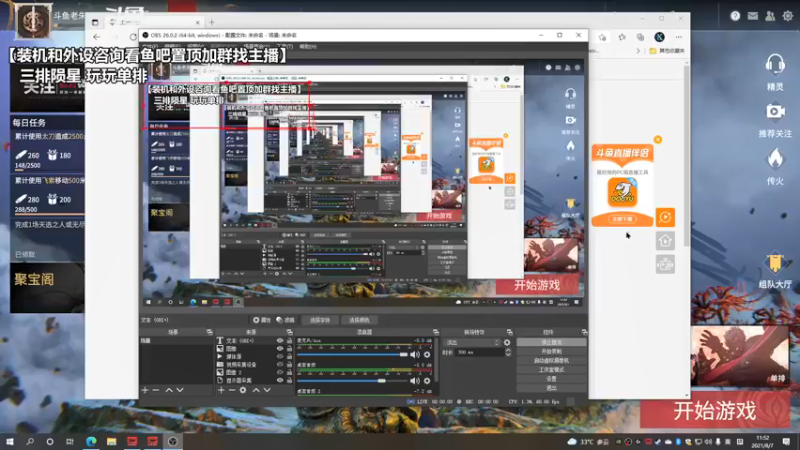Open Edge more options (…) menu
Screen dimensions: 800x450
[679, 37]
